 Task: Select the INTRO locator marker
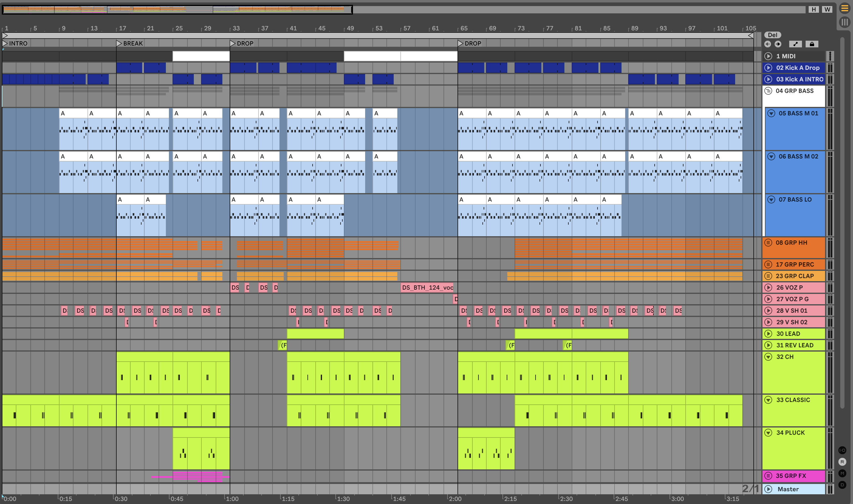(5, 43)
